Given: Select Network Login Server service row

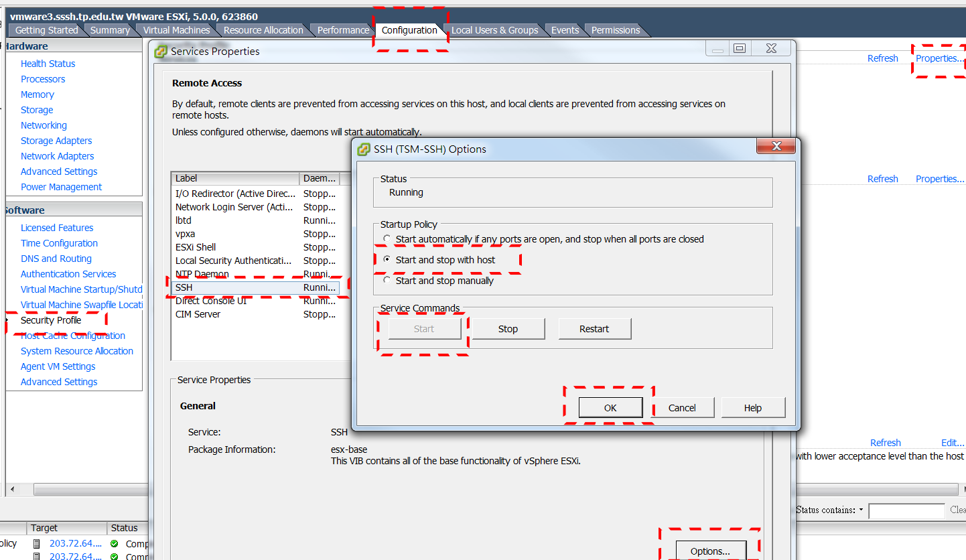Looking at the screenshot, I should [x=255, y=207].
